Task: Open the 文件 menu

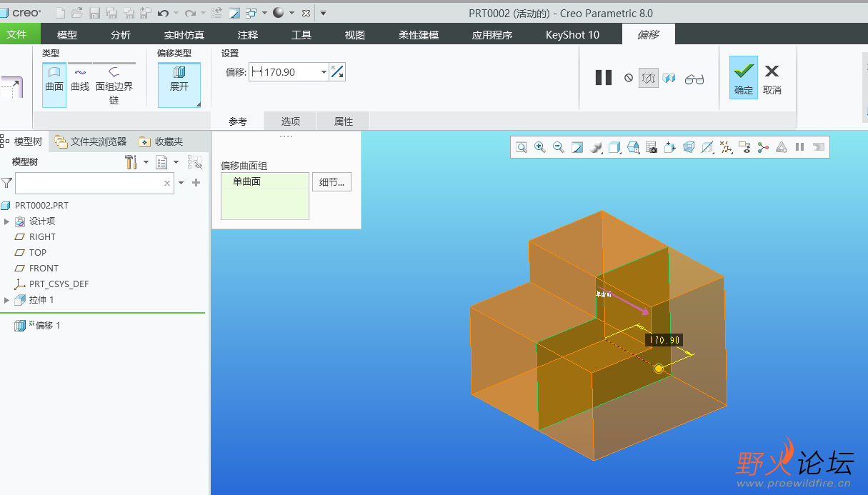Action: [x=16, y=34]
